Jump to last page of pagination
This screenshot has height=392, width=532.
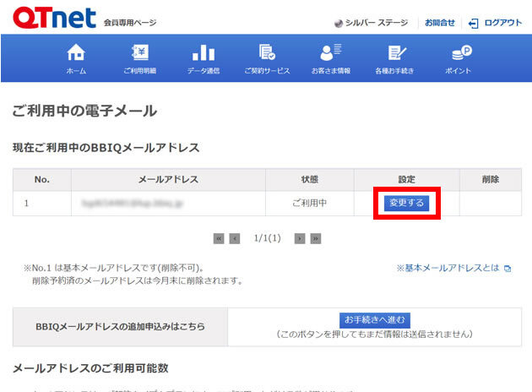point(315,239)
